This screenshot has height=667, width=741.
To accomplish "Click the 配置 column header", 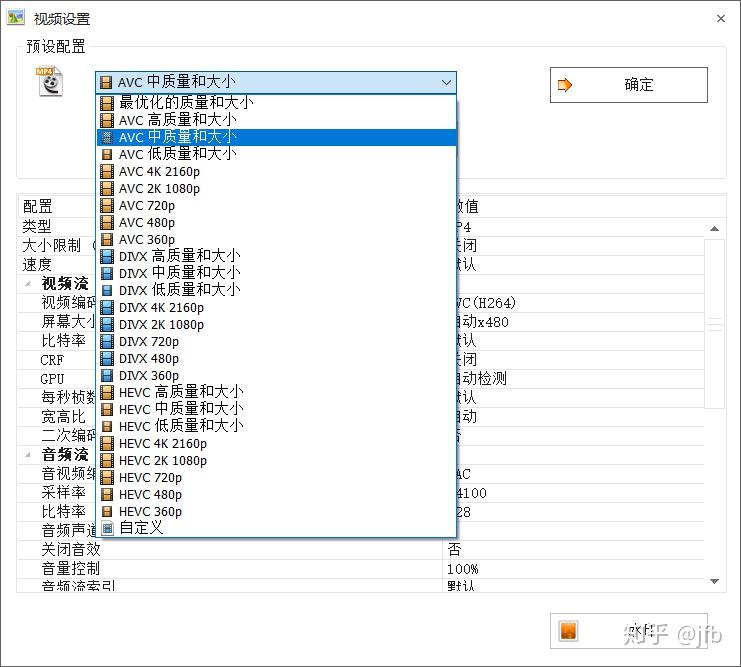I will coord(37,207).
